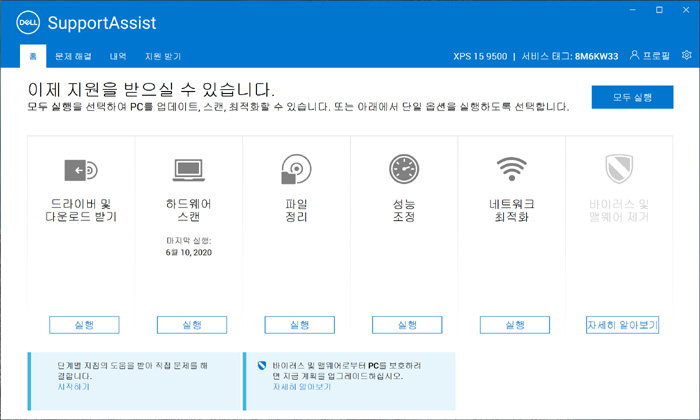The image size is (700, 420).
Task: Open the 지원 받기 tab
Action: point(163,56)
